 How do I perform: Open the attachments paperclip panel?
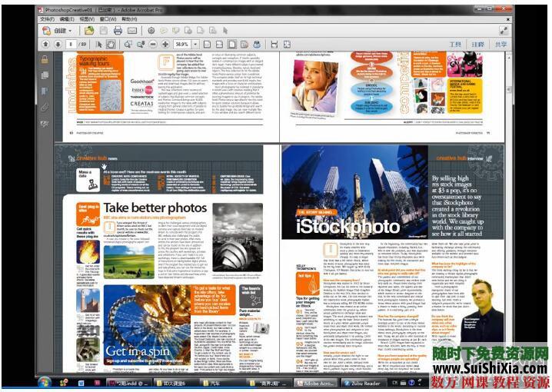pos(45,107)
